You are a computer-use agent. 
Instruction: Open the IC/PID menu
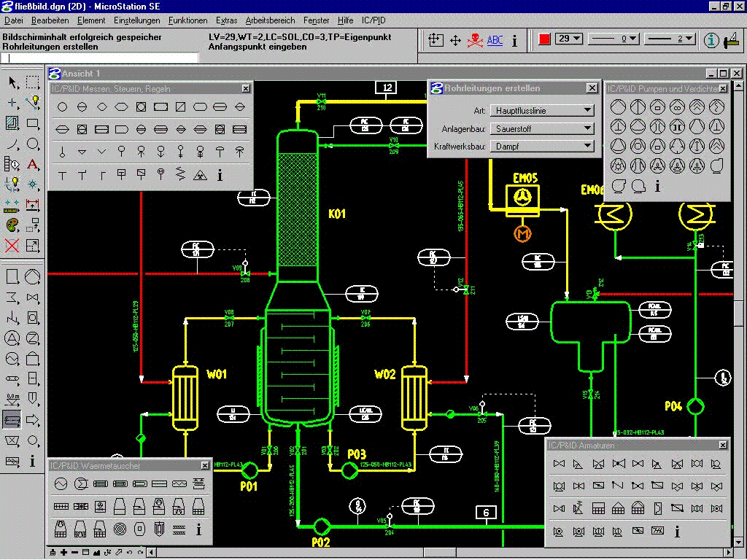(x=373, y=20)
